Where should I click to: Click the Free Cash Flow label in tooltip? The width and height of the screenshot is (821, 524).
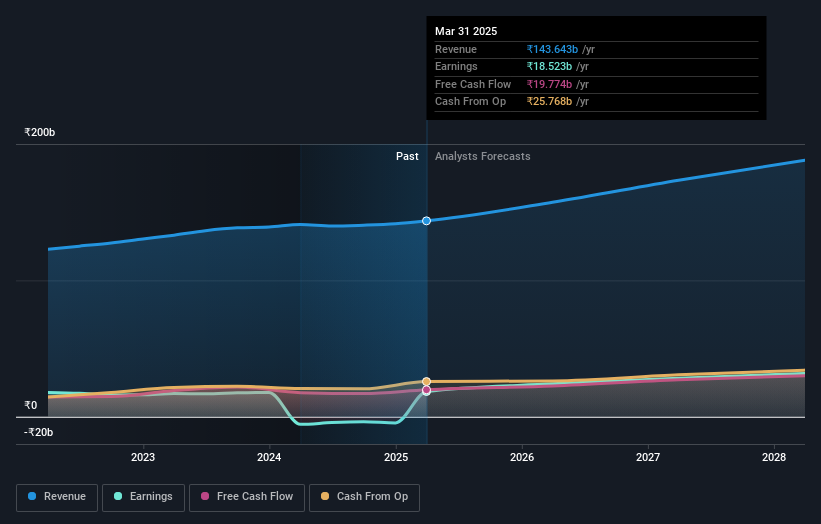pos(473,84)
